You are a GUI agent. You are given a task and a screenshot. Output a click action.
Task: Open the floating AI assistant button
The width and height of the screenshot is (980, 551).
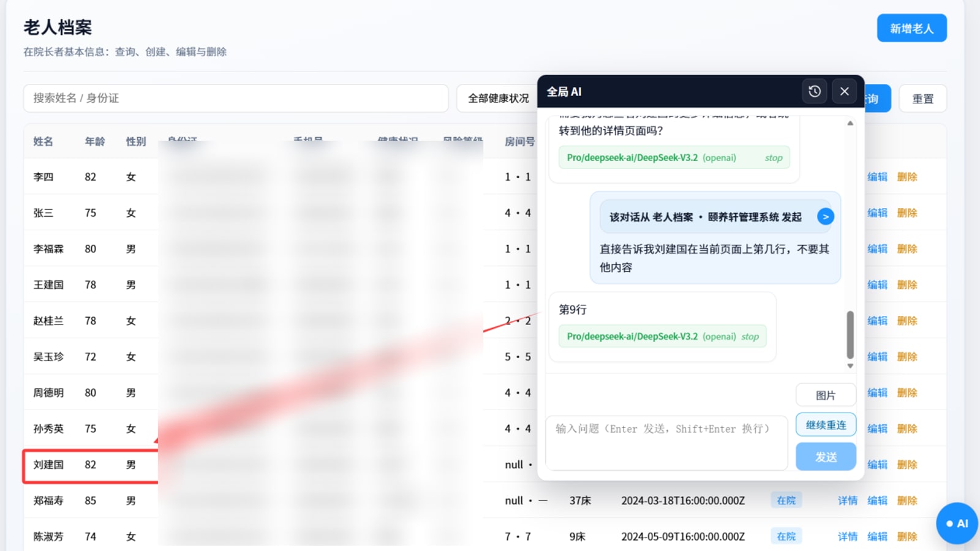pyautogui.click(x=957, y=523)
